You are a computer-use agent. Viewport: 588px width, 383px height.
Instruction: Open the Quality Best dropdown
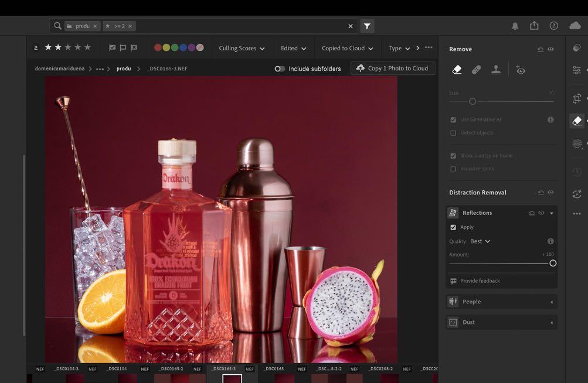point(480,241)
